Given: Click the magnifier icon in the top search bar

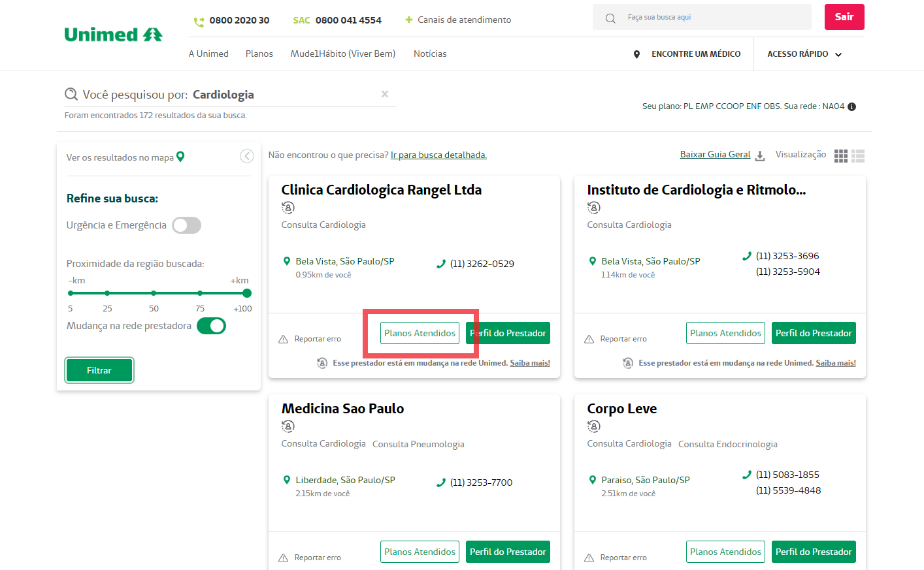Looking at the screenshot, I should (x=610, y=18).
